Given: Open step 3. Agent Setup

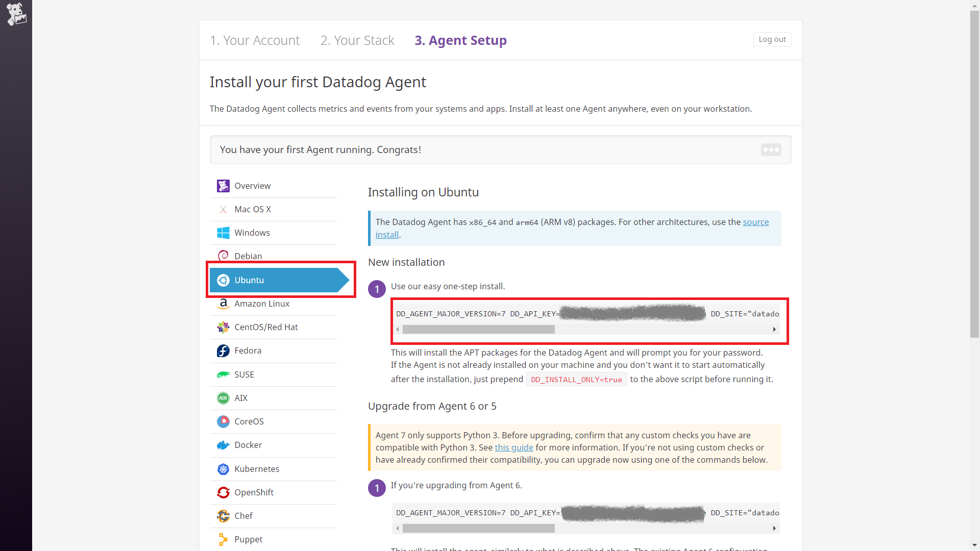Looking at the screenshot, I should 460,40.
